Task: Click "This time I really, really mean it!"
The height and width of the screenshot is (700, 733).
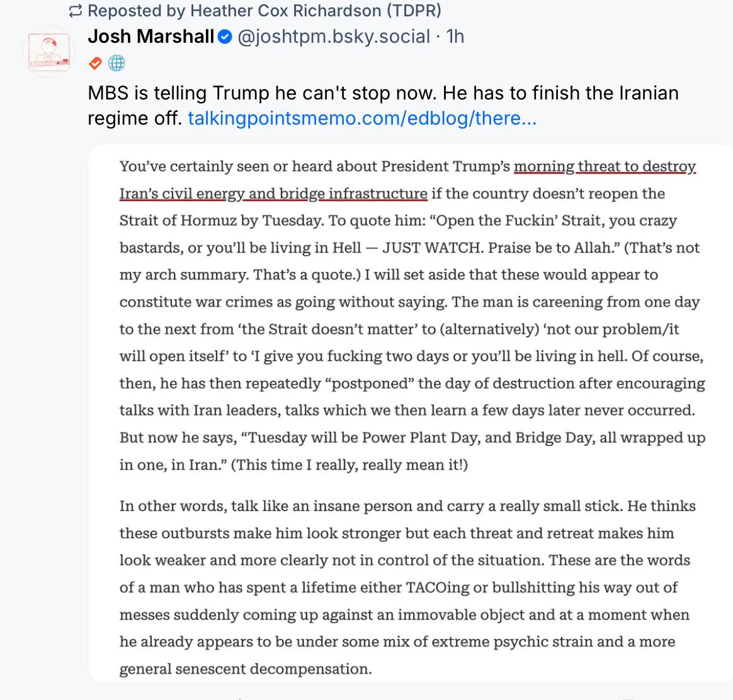Action: pyautogui.click(x=349, y=465)
